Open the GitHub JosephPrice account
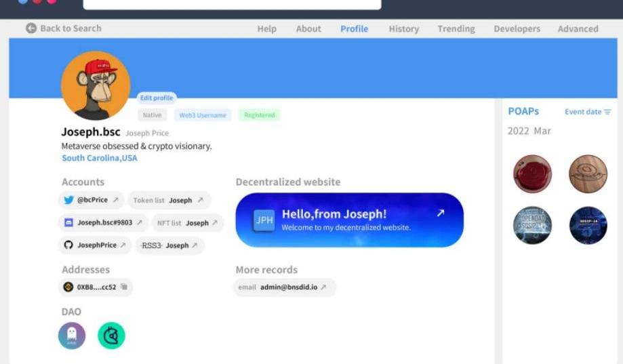Screen dimensions: 623x364 pos(95,245)
